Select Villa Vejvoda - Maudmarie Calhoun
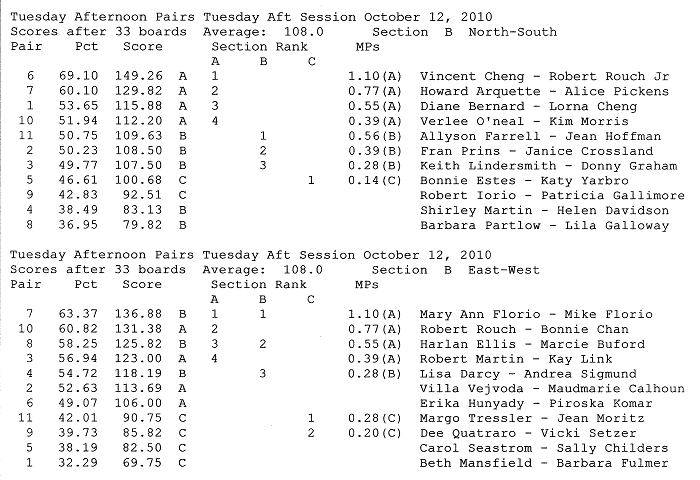This screenshot has height=480, width=700. click(x=552, y=389)
